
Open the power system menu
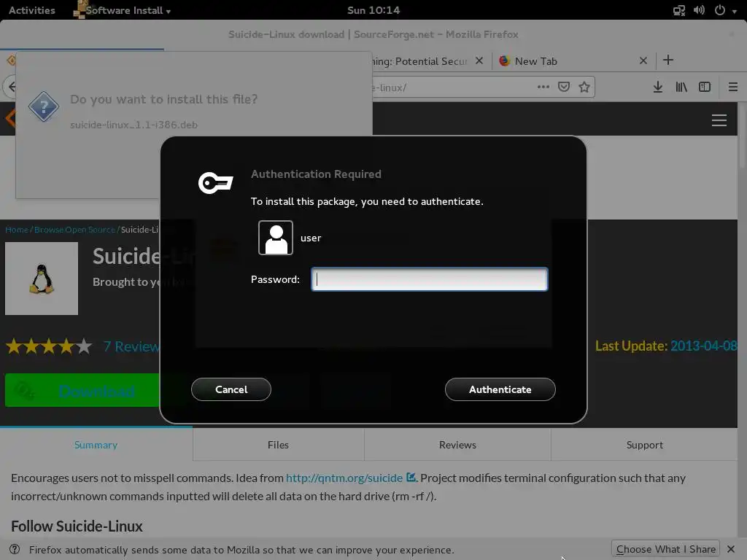click(x=720, y=10)
